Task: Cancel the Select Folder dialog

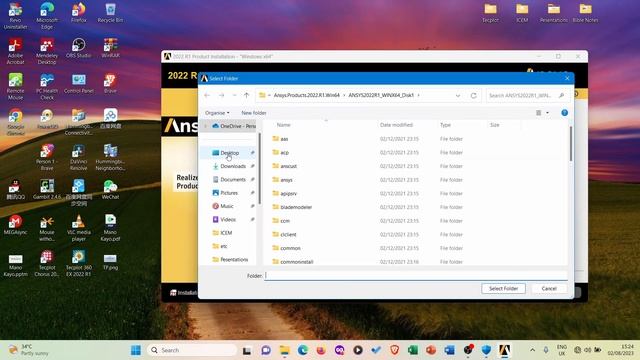Action: (x=549, y=289)
